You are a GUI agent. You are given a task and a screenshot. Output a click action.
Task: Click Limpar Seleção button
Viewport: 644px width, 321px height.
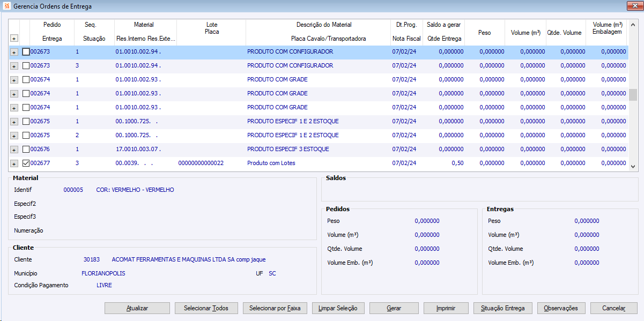pos(338,308)
